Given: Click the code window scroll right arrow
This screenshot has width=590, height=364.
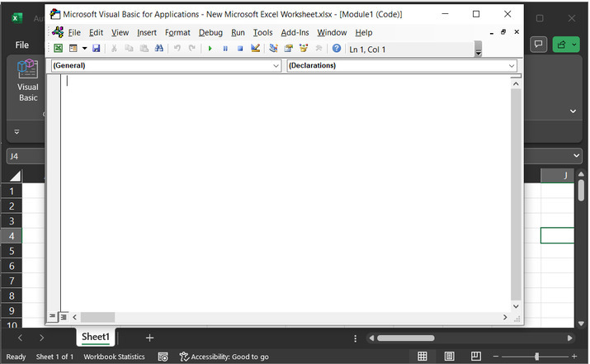Looking at the screenshot, I should pyautogui.click(x=505, y=317).
